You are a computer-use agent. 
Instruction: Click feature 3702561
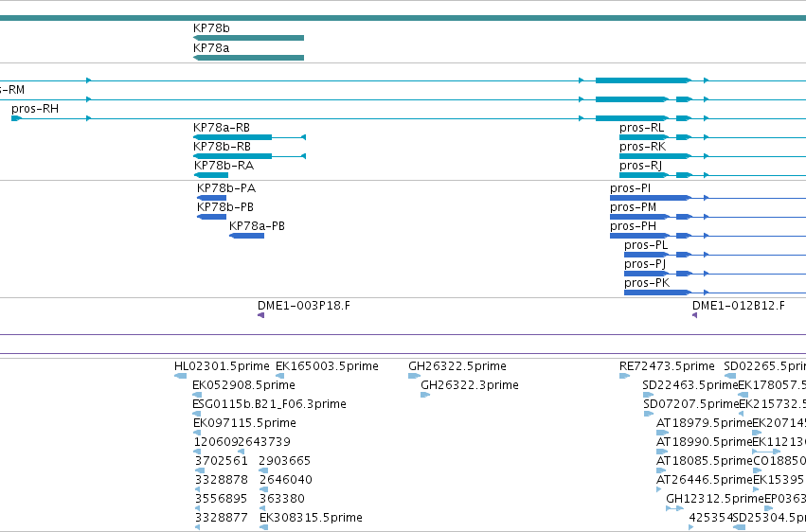click(200, 470)
